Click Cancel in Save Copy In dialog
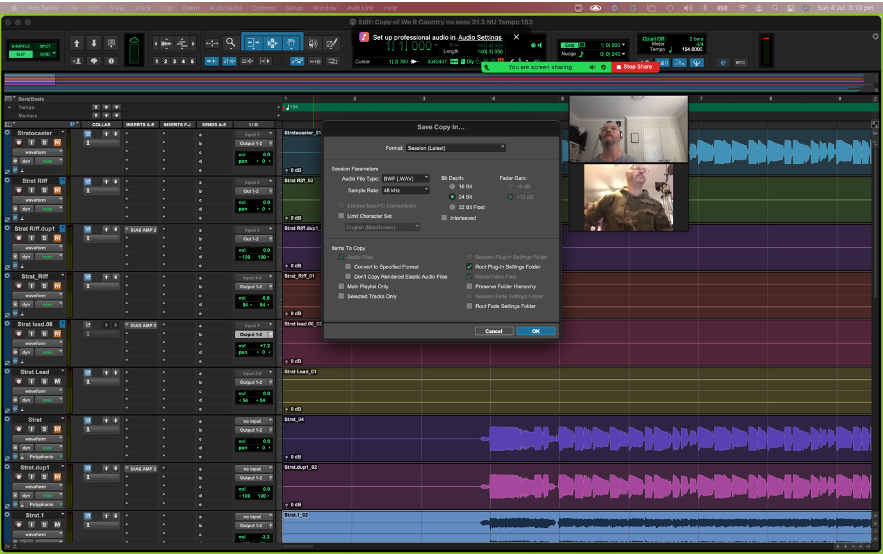Image resolution: width=883 pixels, height=554 pixels. [494, 331]
